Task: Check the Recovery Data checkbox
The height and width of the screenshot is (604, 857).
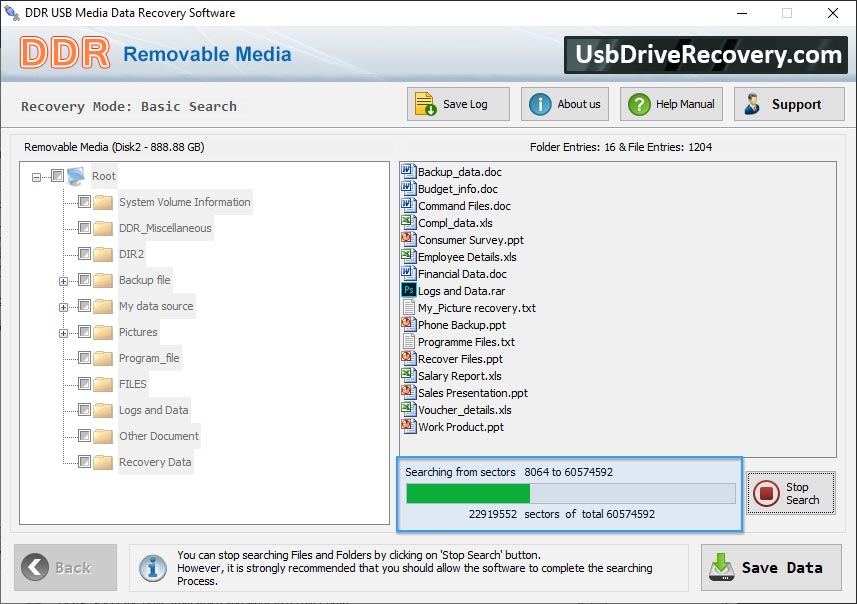Action: [84, 462]
